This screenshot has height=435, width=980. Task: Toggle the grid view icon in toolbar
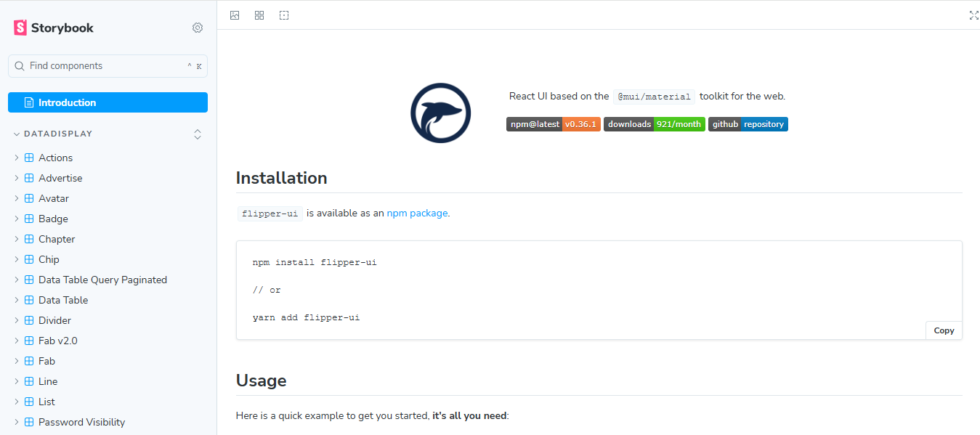[x=259, y=15]
